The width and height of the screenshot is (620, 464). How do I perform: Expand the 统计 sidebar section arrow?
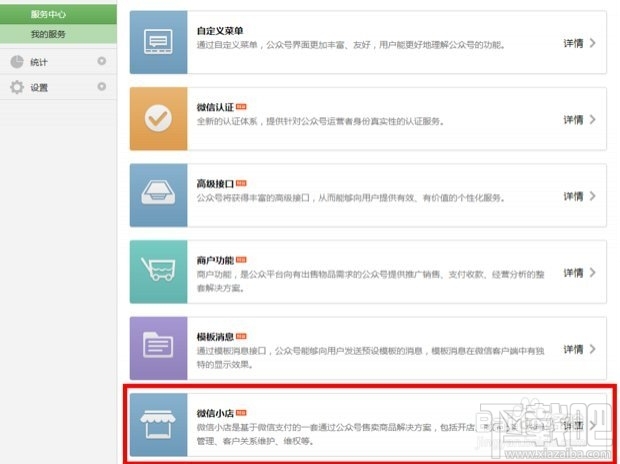(102, 61)
